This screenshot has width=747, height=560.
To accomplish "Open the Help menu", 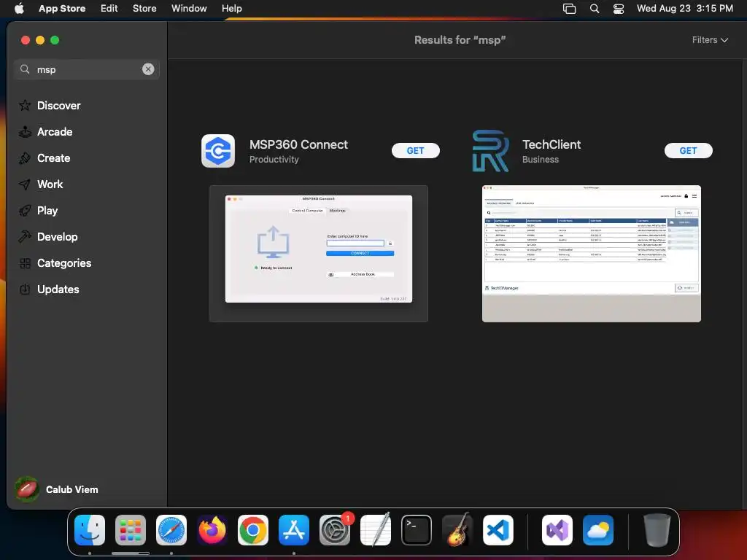I will [231, 8].
